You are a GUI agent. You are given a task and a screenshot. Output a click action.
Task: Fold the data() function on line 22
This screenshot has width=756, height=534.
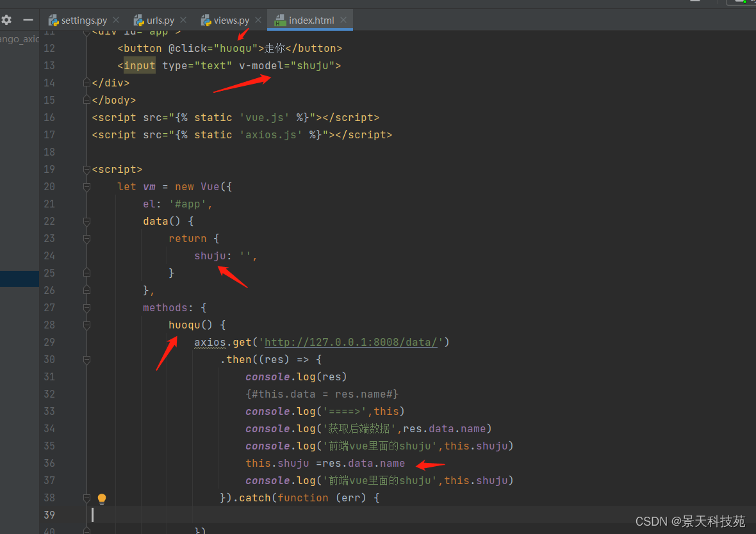click(x=86, y=222)
